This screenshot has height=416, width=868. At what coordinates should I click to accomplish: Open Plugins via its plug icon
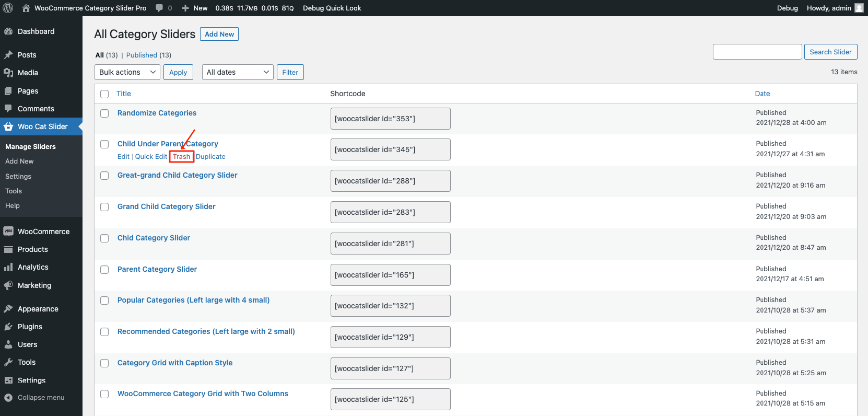(x=8, y=327)
